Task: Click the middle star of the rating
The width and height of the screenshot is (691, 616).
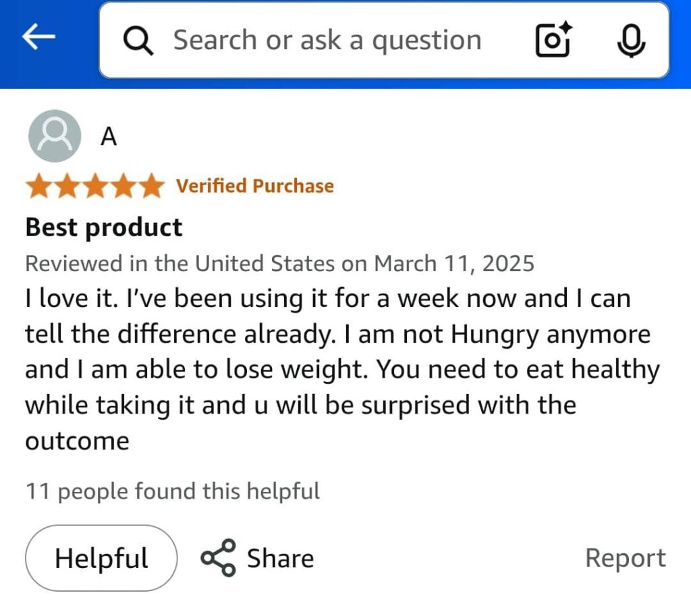Action: point(95,186)
